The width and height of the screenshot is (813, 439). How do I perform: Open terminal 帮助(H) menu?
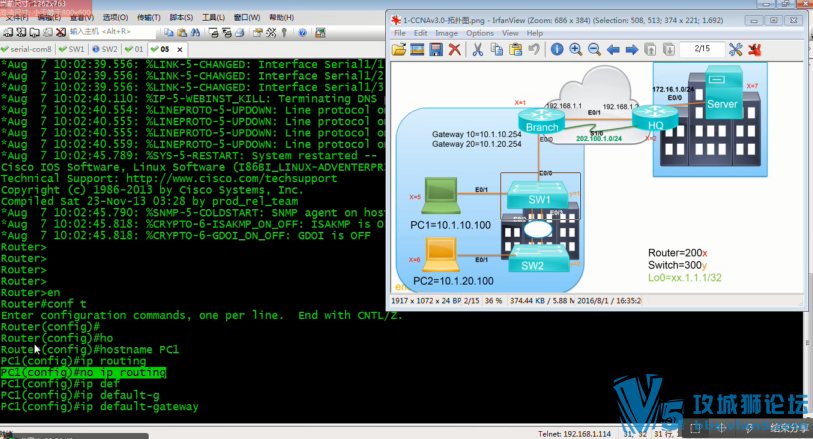click(281, 18)
